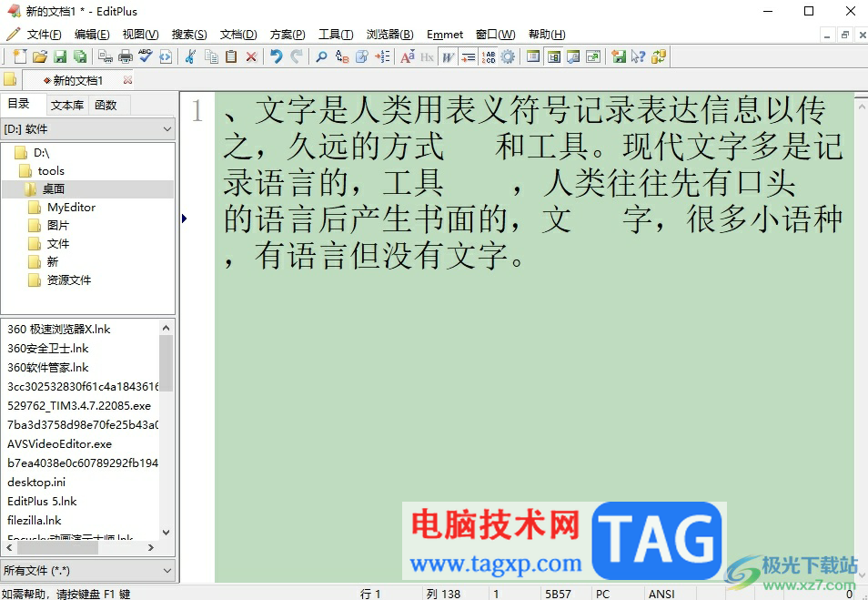Screen dimensions: 868x600
Task: Select AVSVideoEditor.exe in the file list
Action: coord(59,443)
